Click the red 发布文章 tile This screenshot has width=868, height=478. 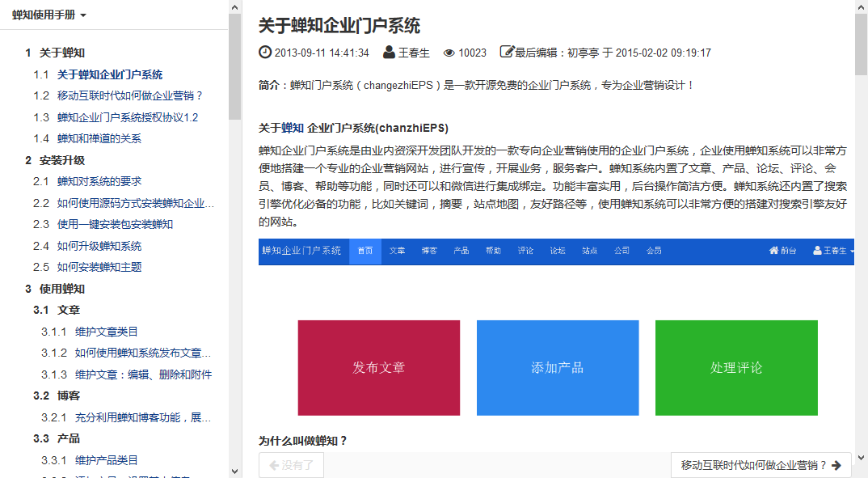point(379,368)
